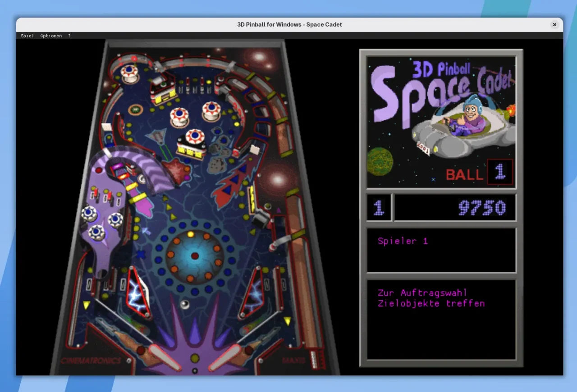Open the Optionen menu
This screenshot has width=577, height=392.
51,36
